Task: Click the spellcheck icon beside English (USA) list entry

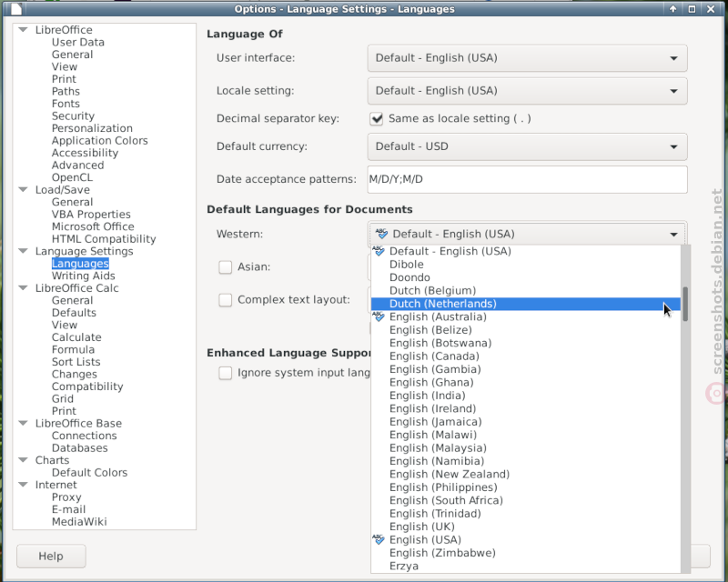Action: (x=379, y=540)
